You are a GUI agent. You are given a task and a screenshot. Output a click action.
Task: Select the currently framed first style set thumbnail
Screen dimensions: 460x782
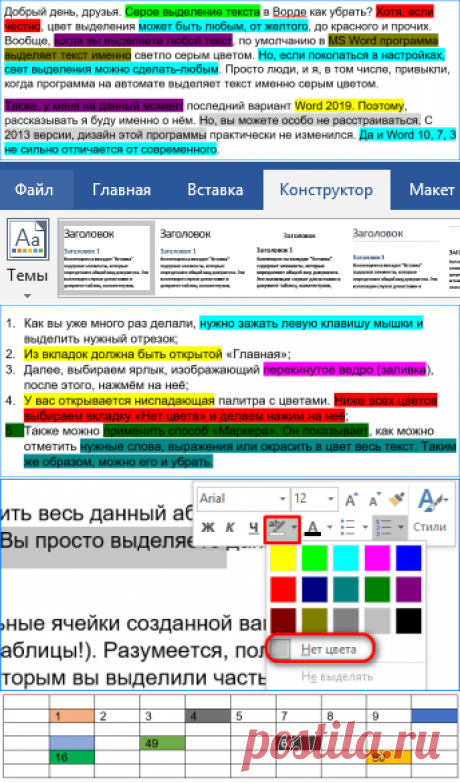106,258
